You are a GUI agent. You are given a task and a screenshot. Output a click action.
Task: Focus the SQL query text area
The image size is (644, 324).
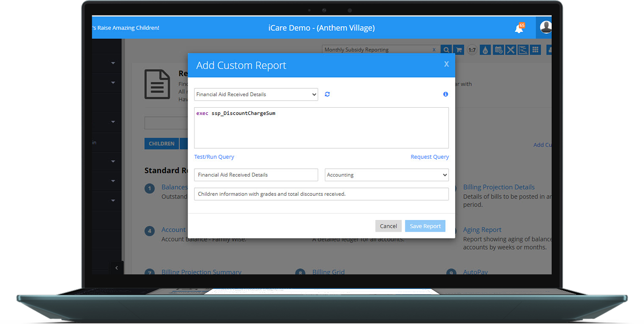coord(322,128)
